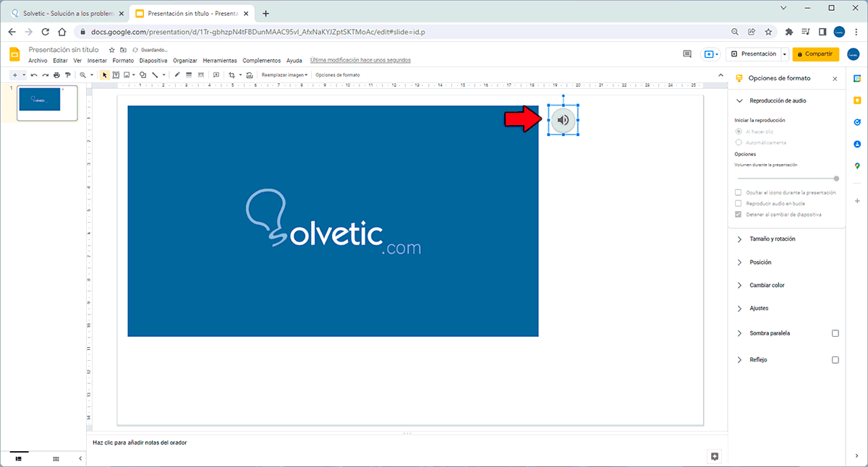The image size is (868, 467).
Task: Switch to filmstrip view at bottom left
Action: click(18, 459)
